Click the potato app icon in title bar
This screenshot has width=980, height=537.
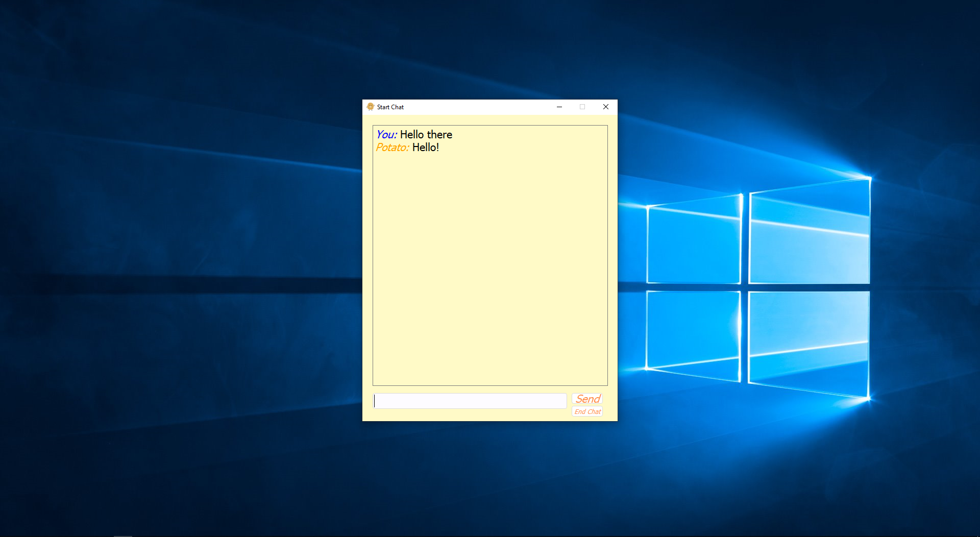[x=371, y=107]
